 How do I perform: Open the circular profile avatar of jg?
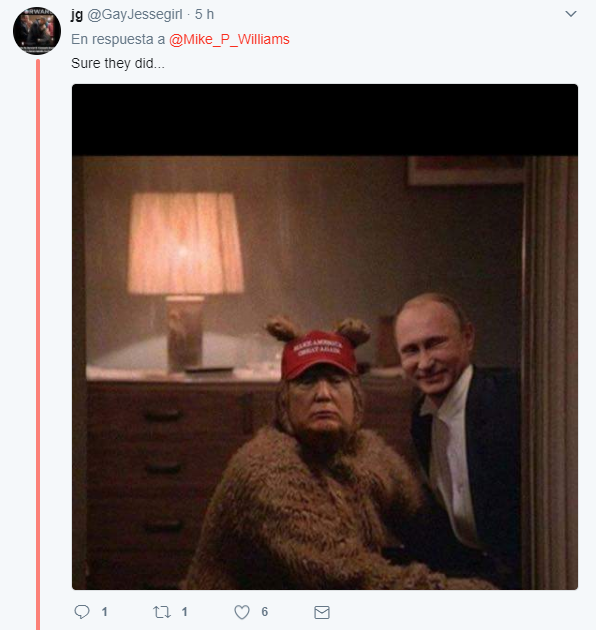(x=37, y=31)
